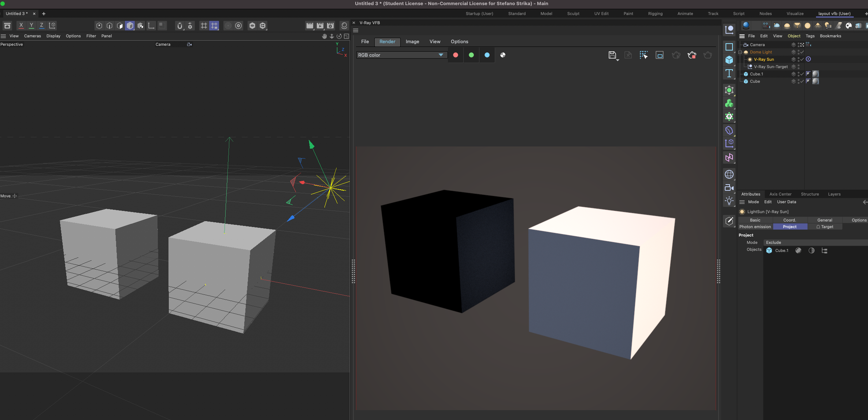Select the Text spline tool

(729, 74)
